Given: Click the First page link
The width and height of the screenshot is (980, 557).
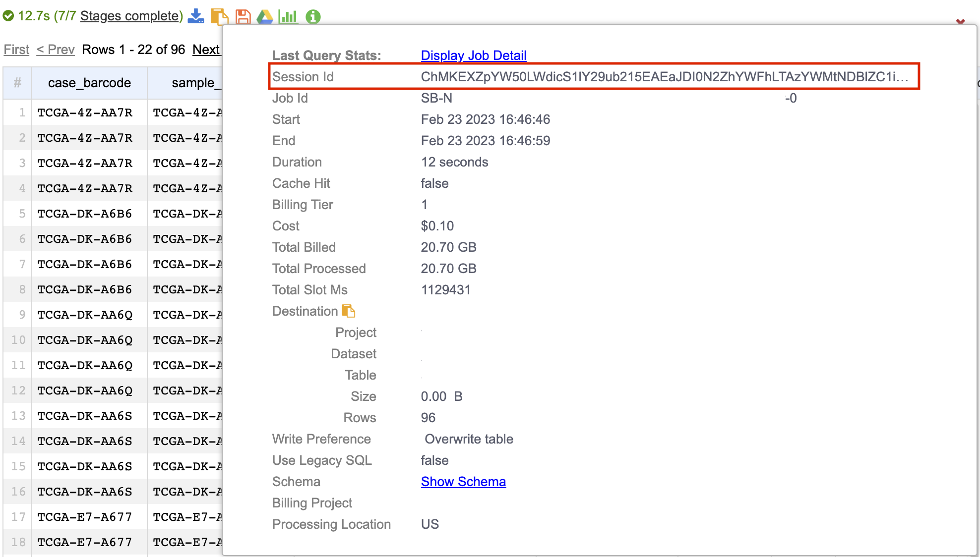Looking at the screenshot, I should tap(16, 50).
